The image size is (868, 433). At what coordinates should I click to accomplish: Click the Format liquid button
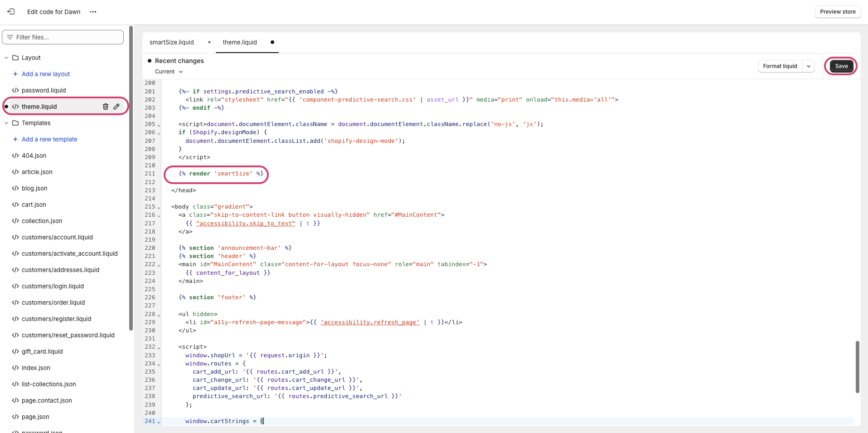click(x=780, y=66)
